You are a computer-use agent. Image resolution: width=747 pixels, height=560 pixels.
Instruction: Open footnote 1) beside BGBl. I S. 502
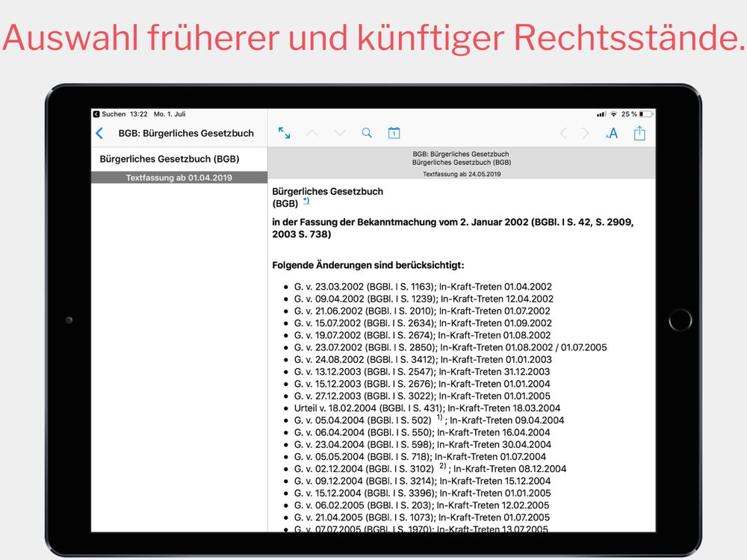point(439,417)
